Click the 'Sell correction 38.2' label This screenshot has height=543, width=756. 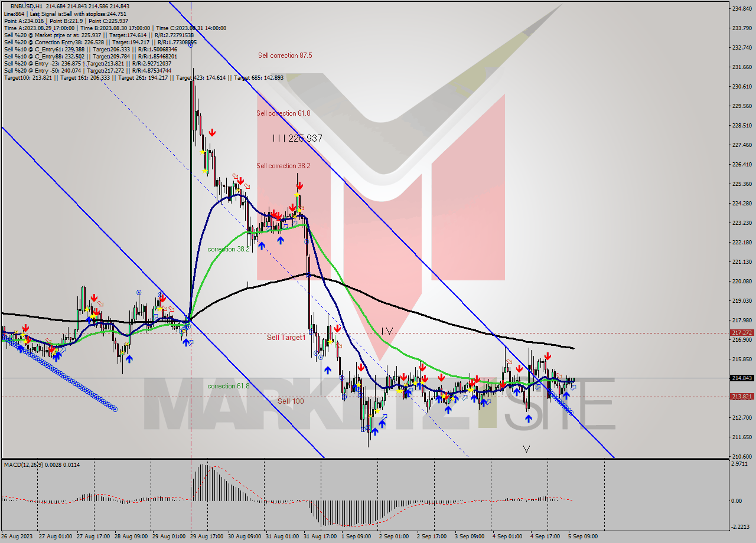pyautogui.click(x=283, y=166)
